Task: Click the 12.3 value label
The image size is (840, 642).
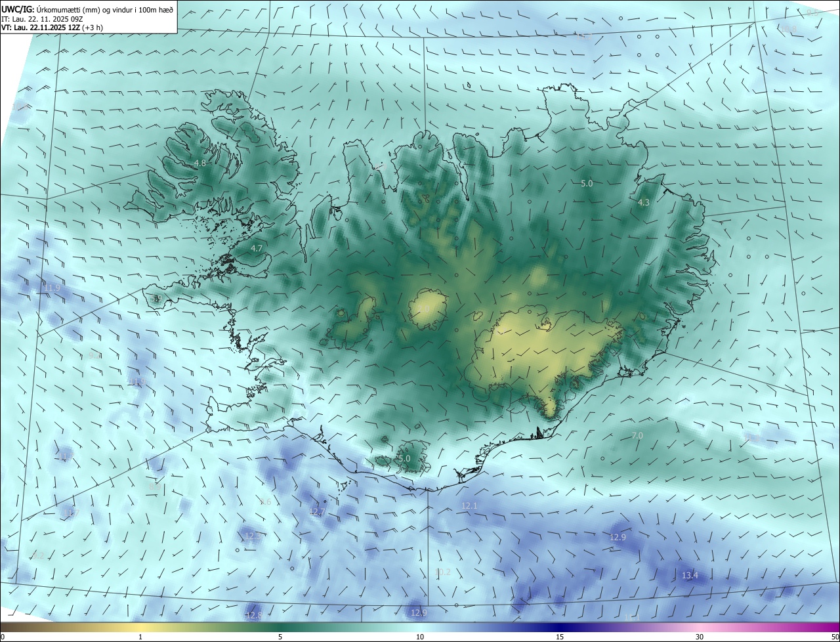Action: 252,536
